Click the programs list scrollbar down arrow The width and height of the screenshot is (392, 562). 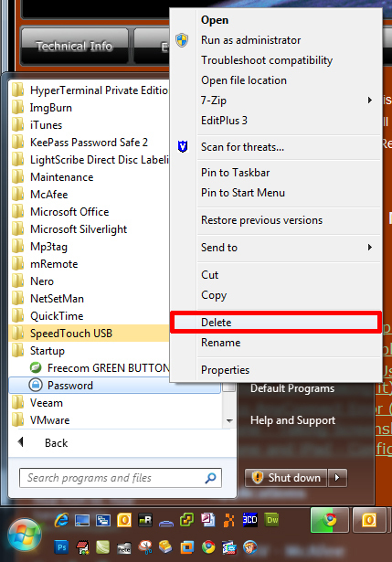tap(229, 420)
